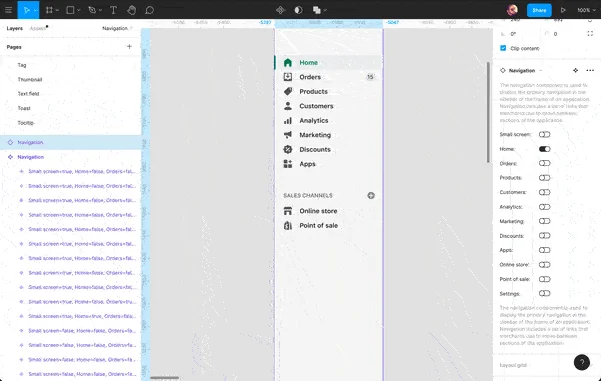Select the Frame tool

(x=49, y=10)
